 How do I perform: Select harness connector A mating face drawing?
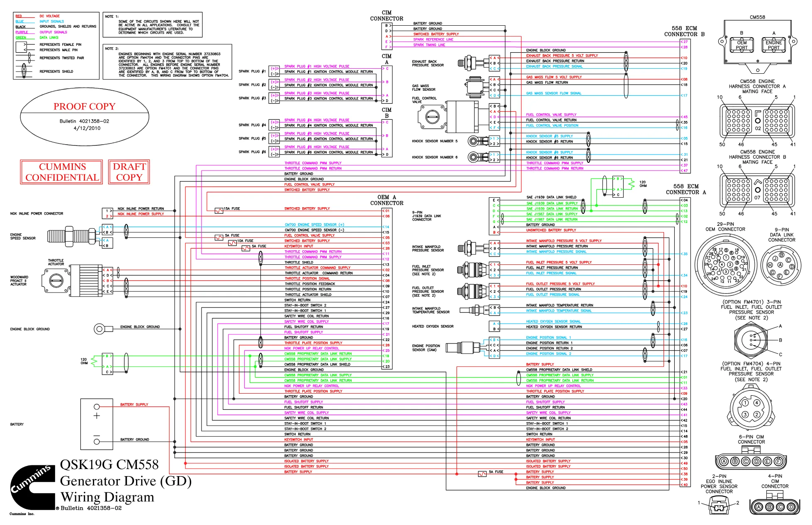point(757,122)
